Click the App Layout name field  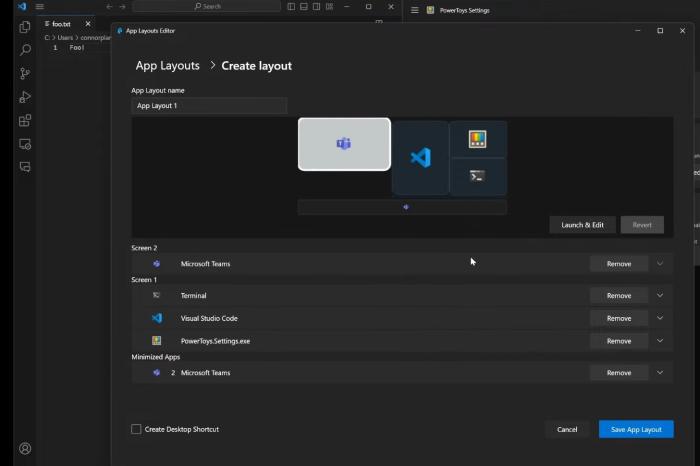209,106
